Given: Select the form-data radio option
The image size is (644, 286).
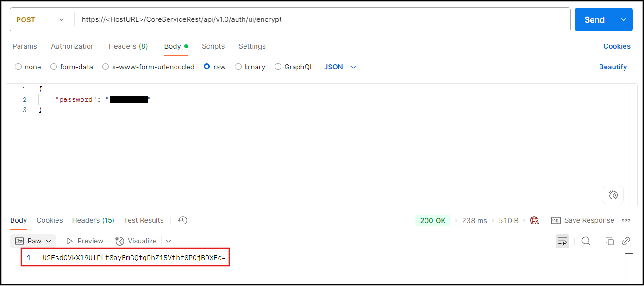Looking at the screenshot, I should [54, 67].
